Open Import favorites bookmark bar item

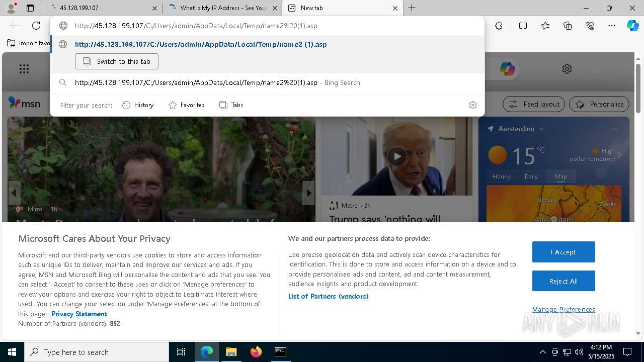pyautogui.click(x=29, y=43)
